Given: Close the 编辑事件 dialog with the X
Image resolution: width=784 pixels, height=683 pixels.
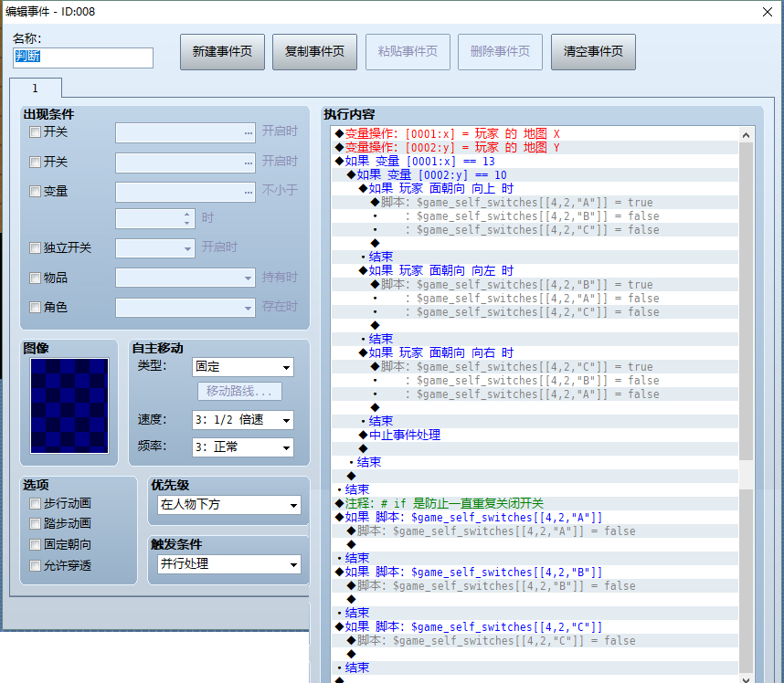Looking at the screenshot, I should pos(767,12).
